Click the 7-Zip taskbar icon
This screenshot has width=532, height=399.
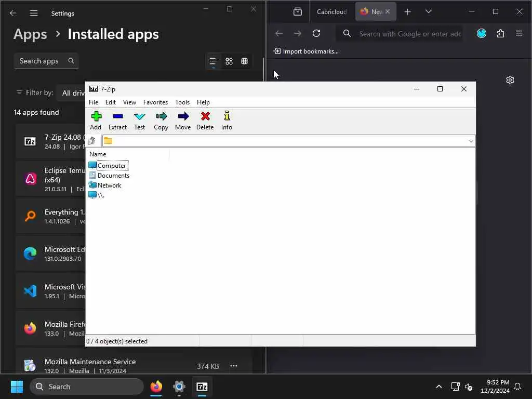click(x=202, y=387)
